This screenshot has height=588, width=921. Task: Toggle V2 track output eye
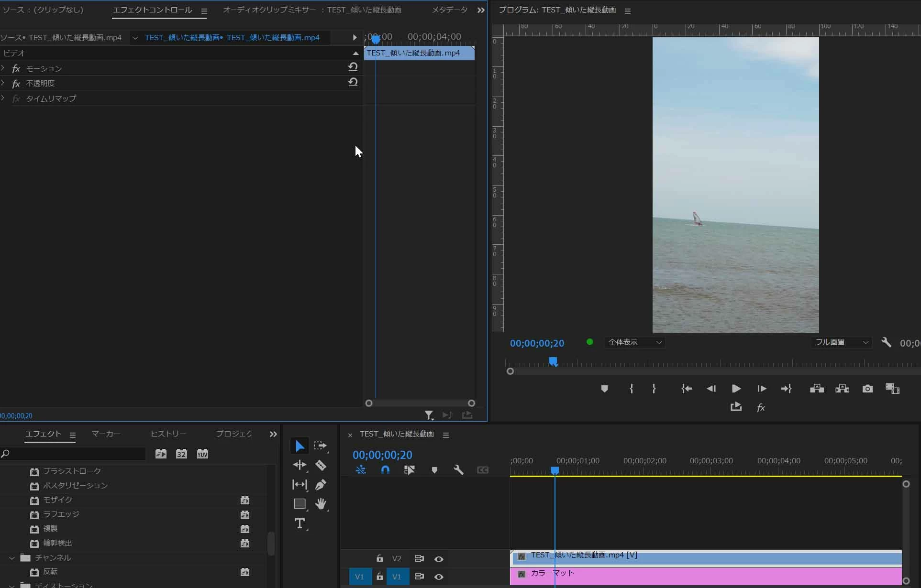[439, 559]
